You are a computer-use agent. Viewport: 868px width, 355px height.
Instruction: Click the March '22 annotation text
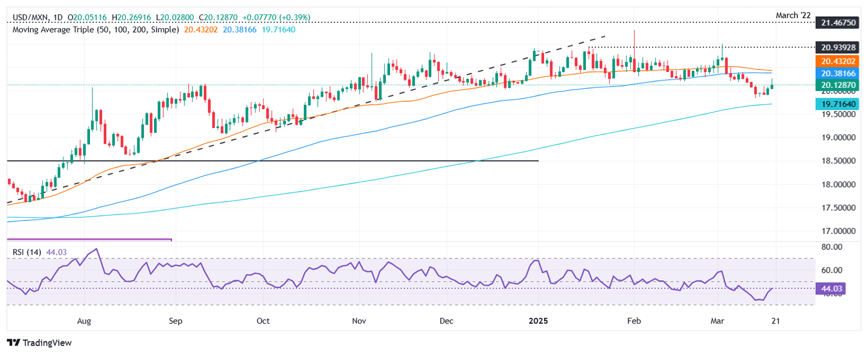pos(793,15)
